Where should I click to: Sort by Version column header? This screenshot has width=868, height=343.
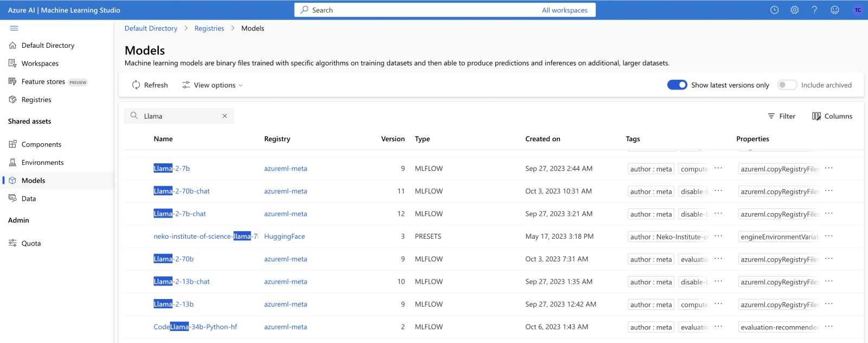coord(393,139)
